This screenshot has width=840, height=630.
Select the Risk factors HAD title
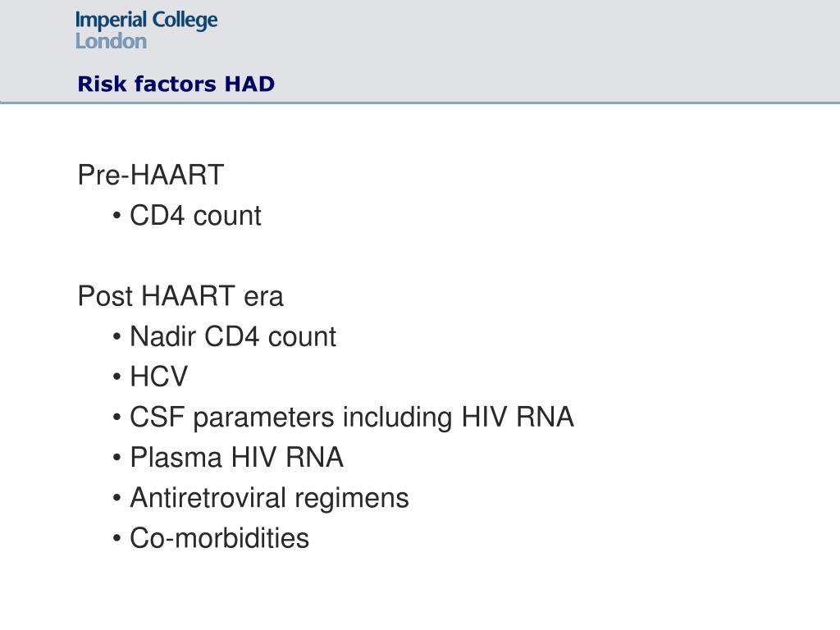click(176, 84)
